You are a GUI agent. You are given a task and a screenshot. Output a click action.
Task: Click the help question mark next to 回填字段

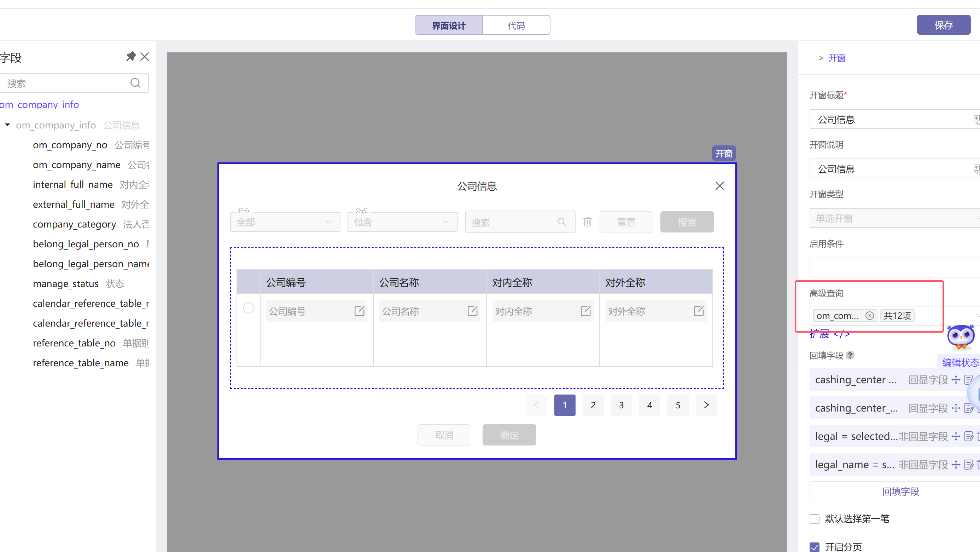(850, 355)
